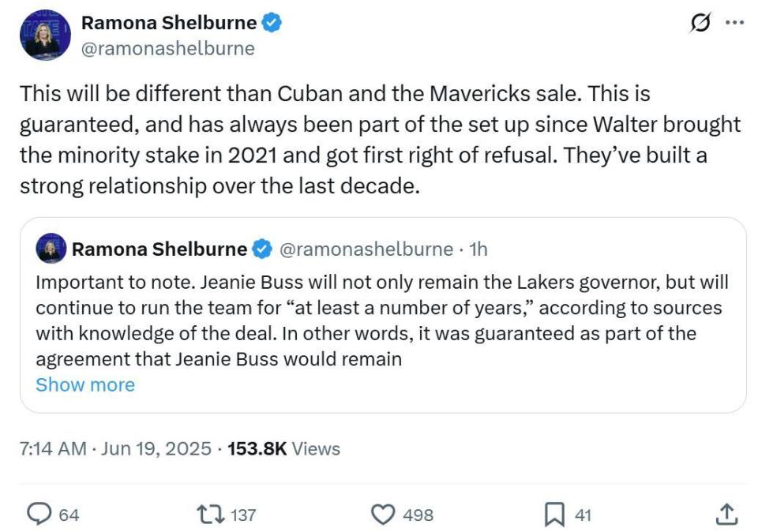This screenshot has width=758, height=532.
Task: Open the three-dot more options menu
Action: (x=734, y=24)
